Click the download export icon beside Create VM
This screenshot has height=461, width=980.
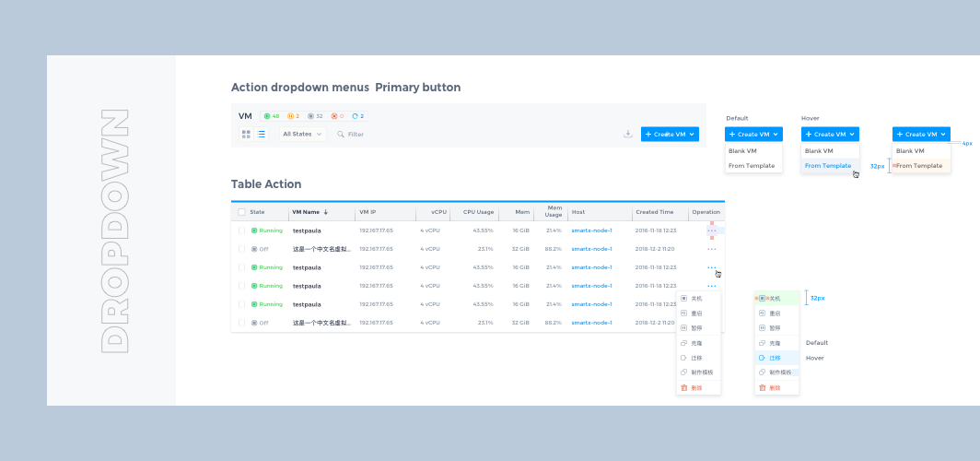pos(628,134)
